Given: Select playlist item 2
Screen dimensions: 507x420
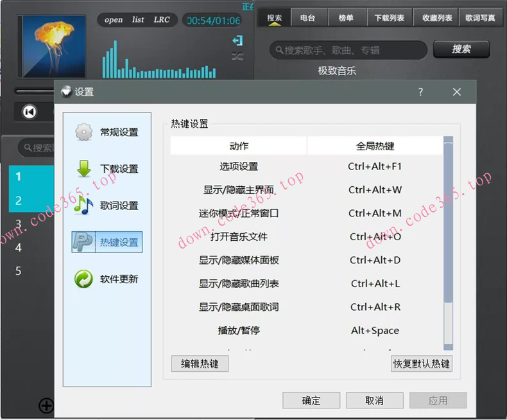Looking at the screenshot, I should (31, 200).
